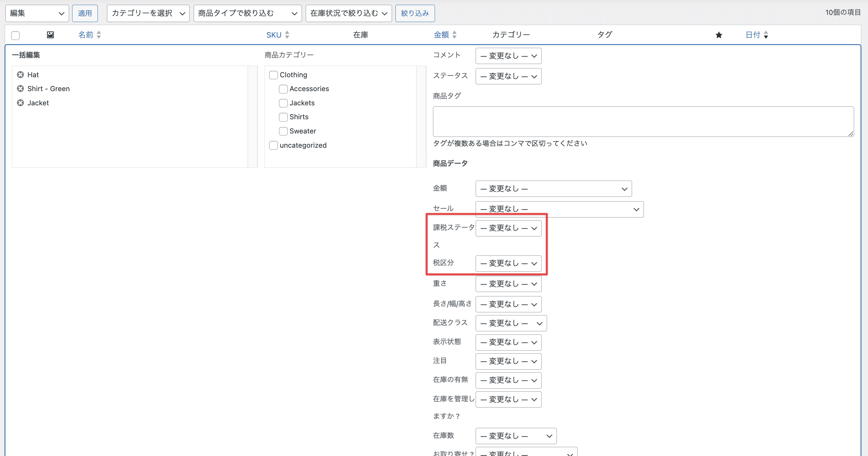Open the ステータス dropdown
Screen dimensions: 868x456
(x=508, y=76)
